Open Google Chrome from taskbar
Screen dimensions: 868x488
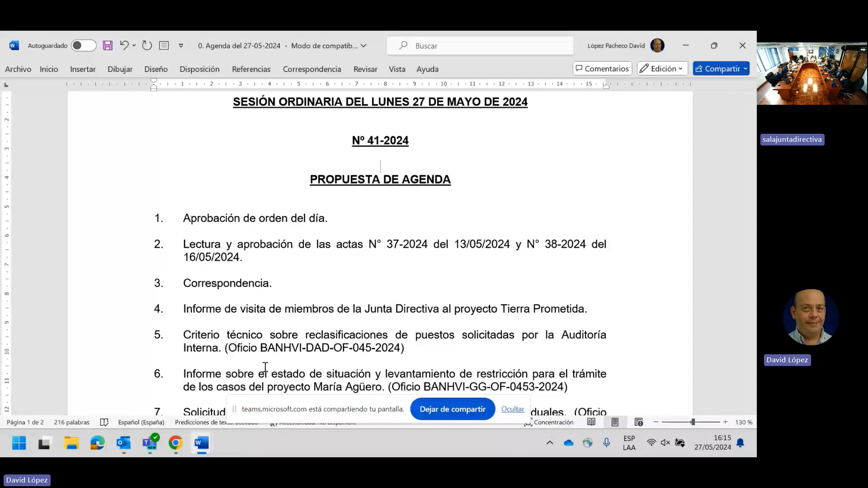click(x=176, y=443)
